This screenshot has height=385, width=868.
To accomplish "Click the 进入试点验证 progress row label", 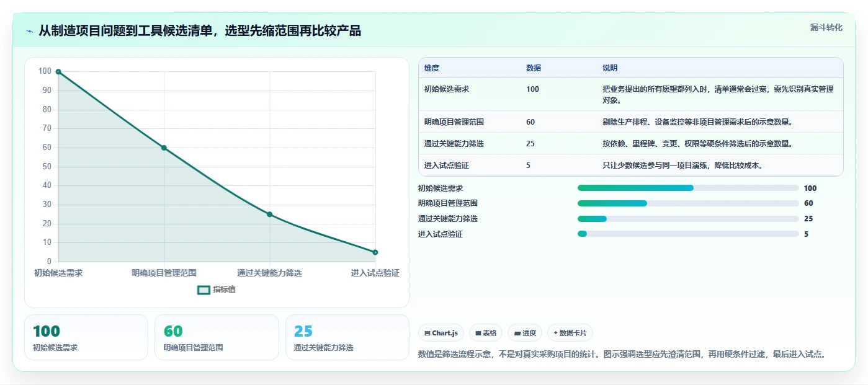I will pos(441,234).
